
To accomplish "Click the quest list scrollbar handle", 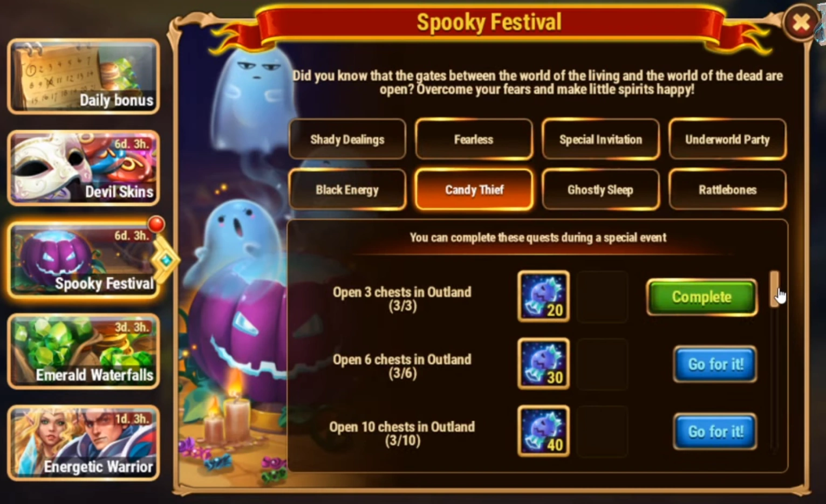I will [x=774, y=289].
